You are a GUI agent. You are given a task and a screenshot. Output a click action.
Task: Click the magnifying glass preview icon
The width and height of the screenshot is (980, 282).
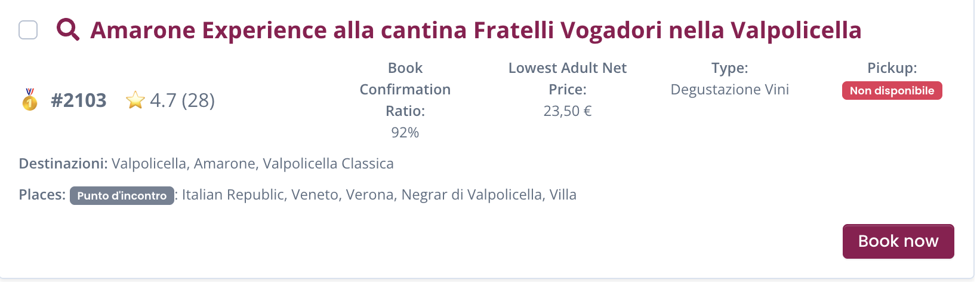(x=67, y=29)
